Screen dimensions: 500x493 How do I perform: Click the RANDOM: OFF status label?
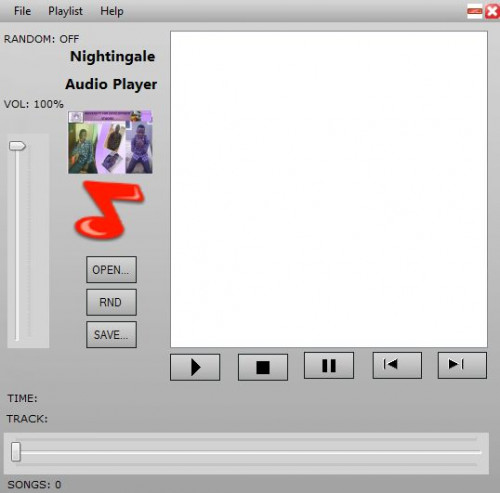click(x=41, y=39)
